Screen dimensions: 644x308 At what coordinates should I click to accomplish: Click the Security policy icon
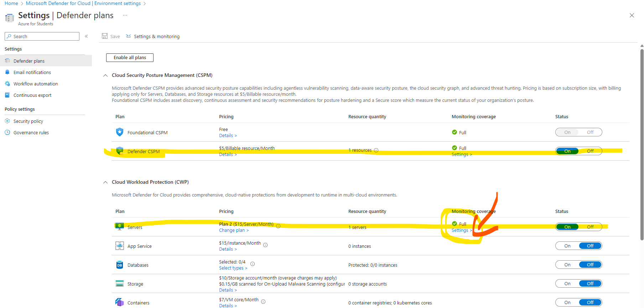pos(7,121)
